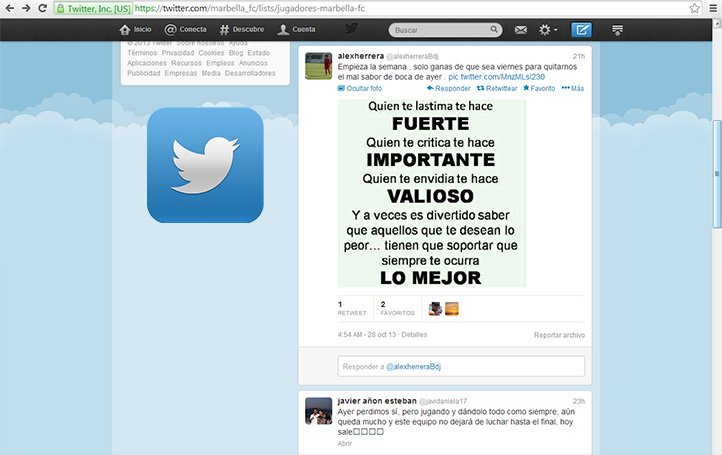The height and width of the screenshot is (455, 722).
Task: Open the javier añon esteban name link
Action: 377,401
